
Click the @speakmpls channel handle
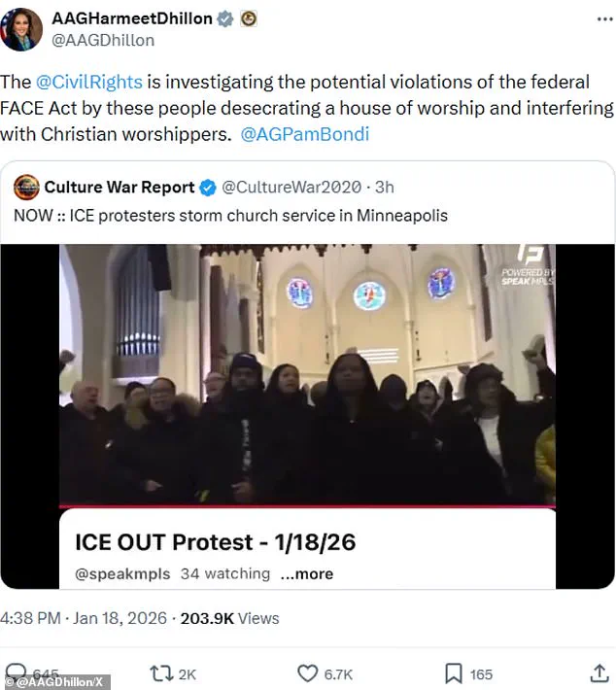[122, 573]
